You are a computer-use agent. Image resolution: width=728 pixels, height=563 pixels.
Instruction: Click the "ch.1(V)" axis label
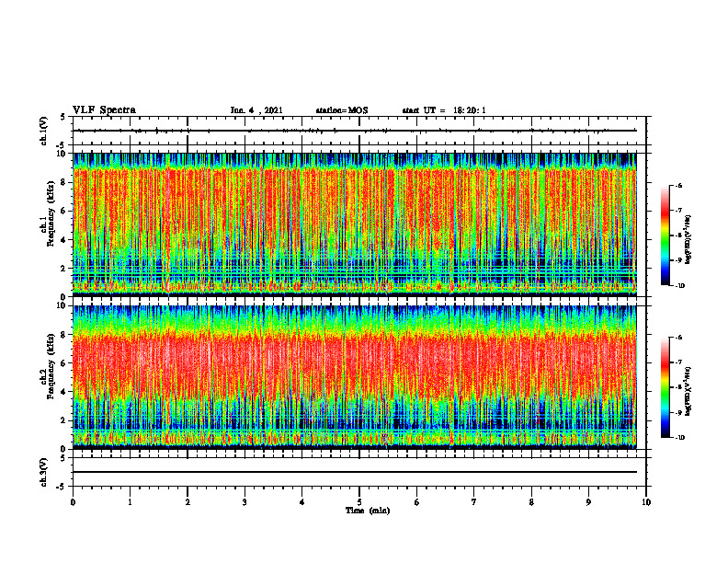click(44, 131)
